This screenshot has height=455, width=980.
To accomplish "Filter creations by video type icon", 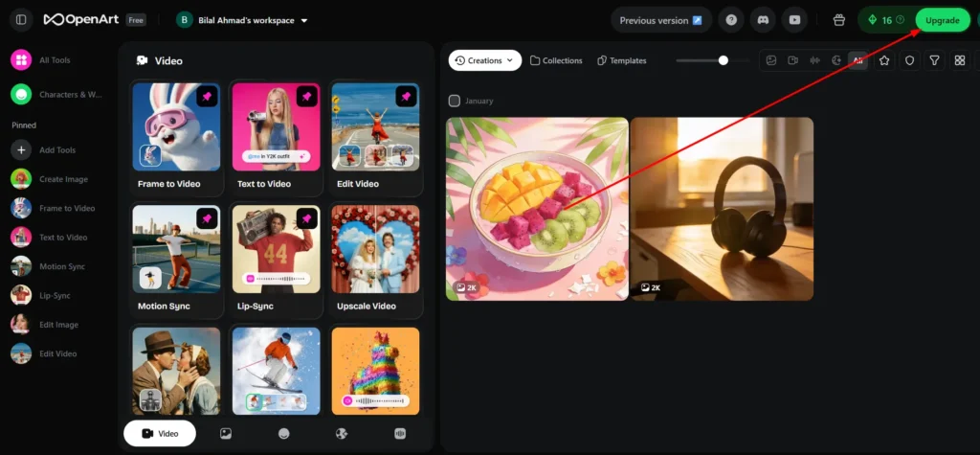I will [793, 60].
